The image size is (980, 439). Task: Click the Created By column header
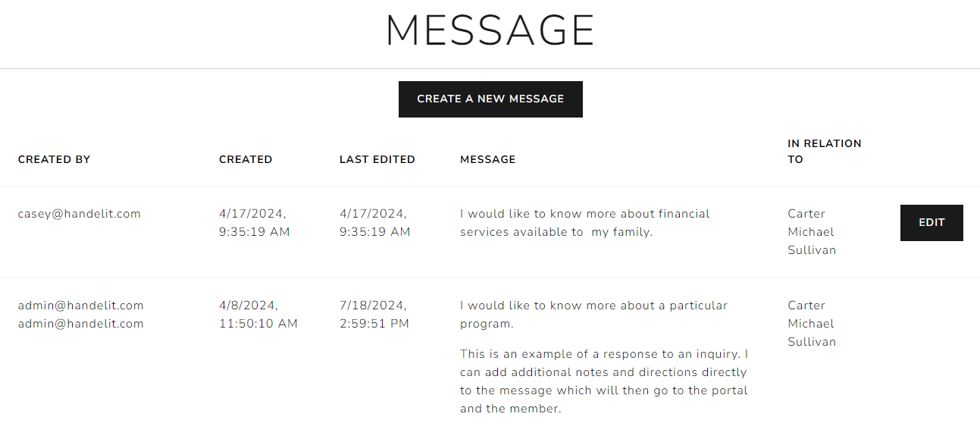54,159
